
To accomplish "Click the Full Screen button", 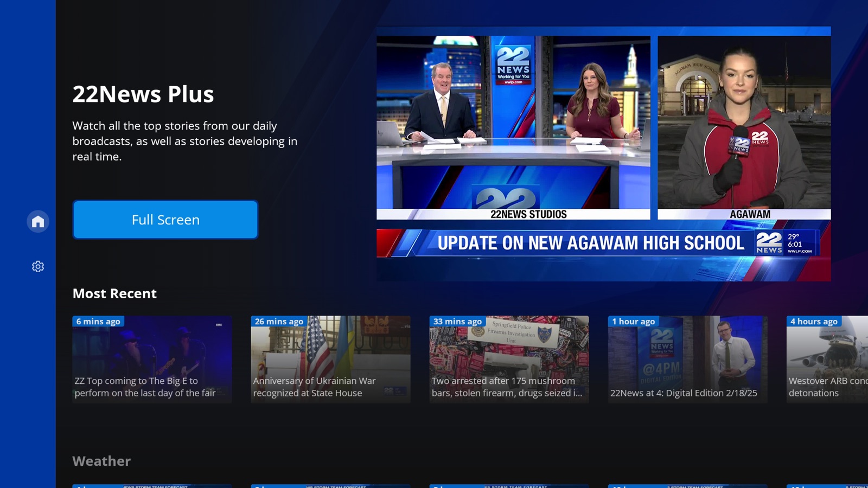I will coord(165,220).
